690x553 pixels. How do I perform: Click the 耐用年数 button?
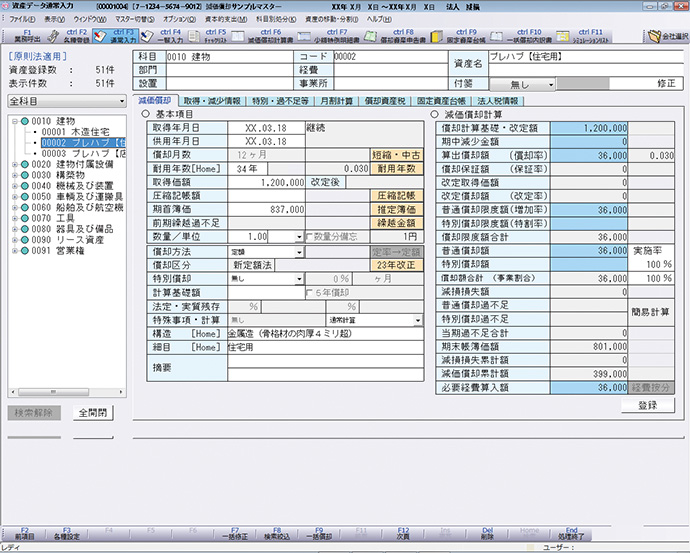[x=398, y=169]
